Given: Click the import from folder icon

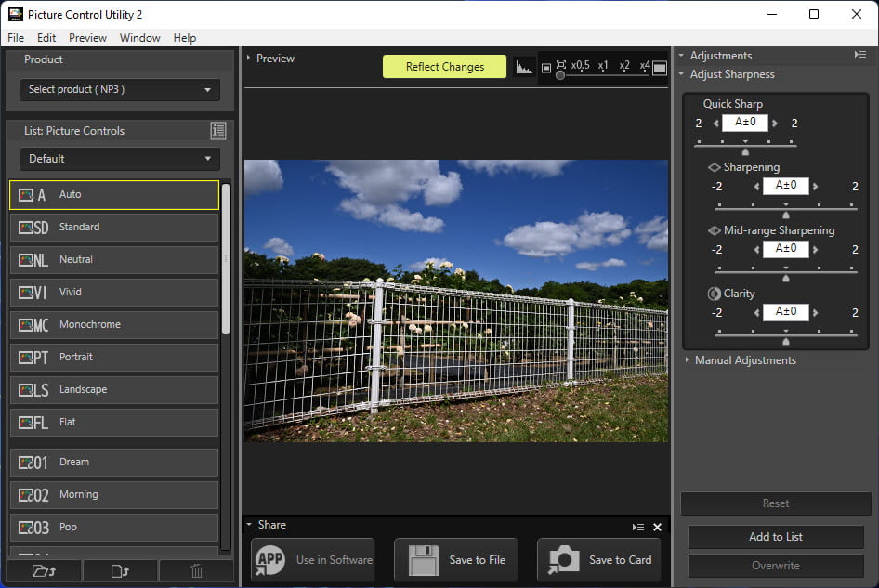Looking at the screenshot, I should (x=44, y=571).
